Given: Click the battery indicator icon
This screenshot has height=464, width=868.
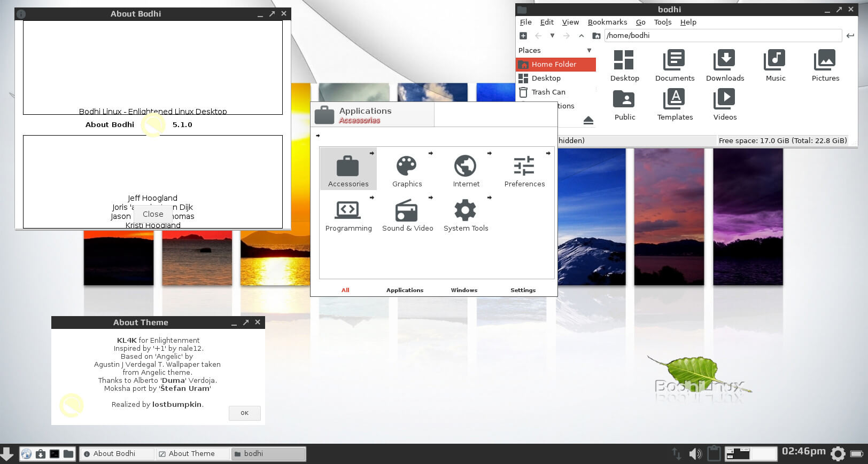Looking at the screenshot, I should pos(856,454).
